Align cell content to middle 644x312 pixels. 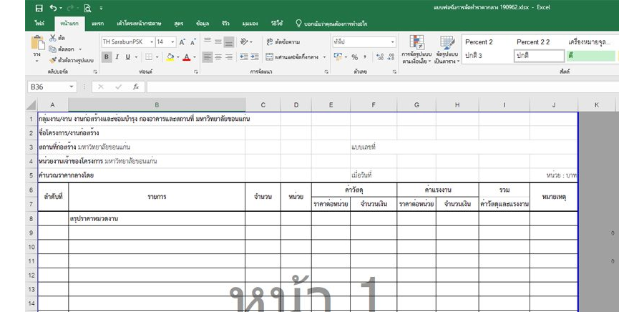pyautogui.click(x=218, y=42)
